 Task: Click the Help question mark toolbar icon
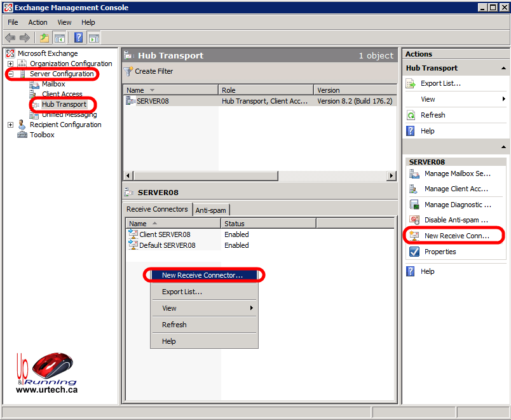coord(79,37)
